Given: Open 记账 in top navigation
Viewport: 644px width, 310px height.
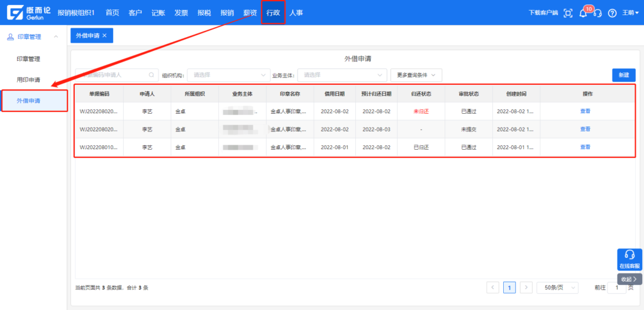Looking at the screenshot, I should [x=158, y=13].
